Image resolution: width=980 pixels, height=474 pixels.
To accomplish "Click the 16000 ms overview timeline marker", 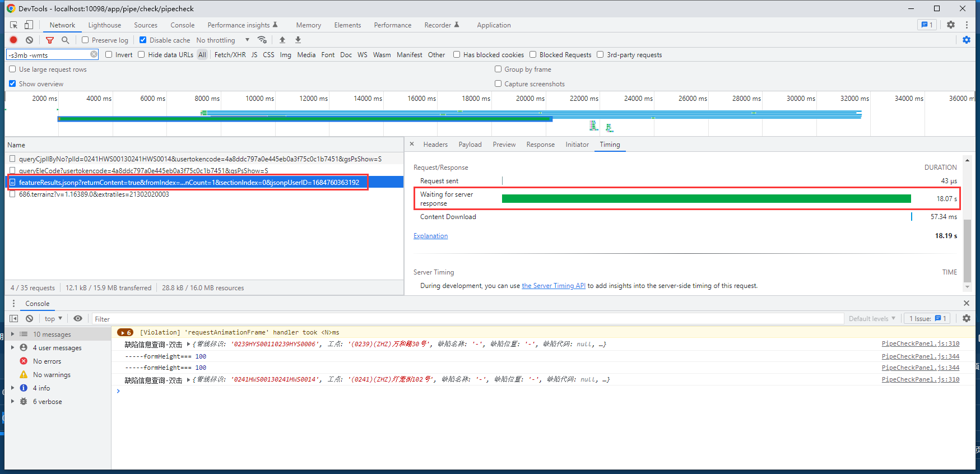I will (421, 98).
